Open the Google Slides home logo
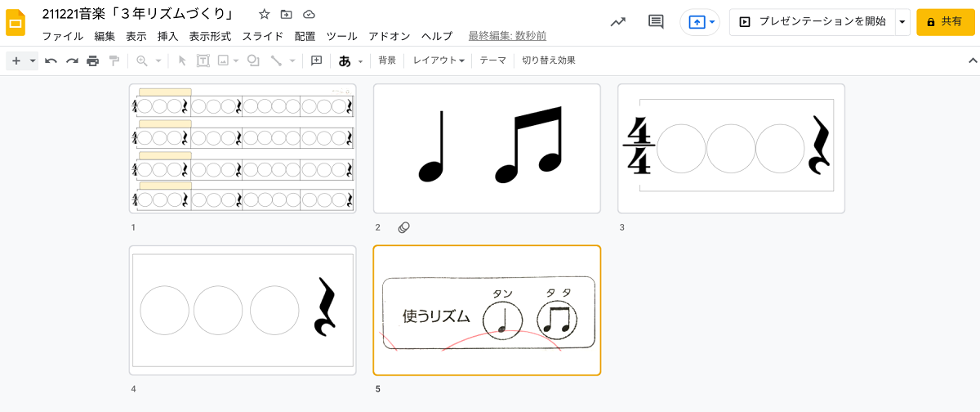This screenshot has width=980, height=412. [16, 23]
